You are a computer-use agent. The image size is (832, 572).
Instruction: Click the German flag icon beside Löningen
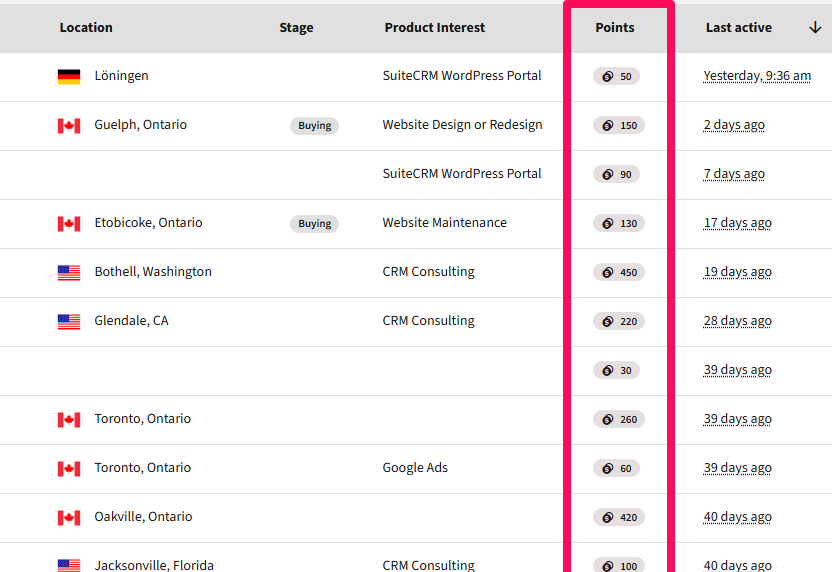pyautogui.click(x=69, y=77)
